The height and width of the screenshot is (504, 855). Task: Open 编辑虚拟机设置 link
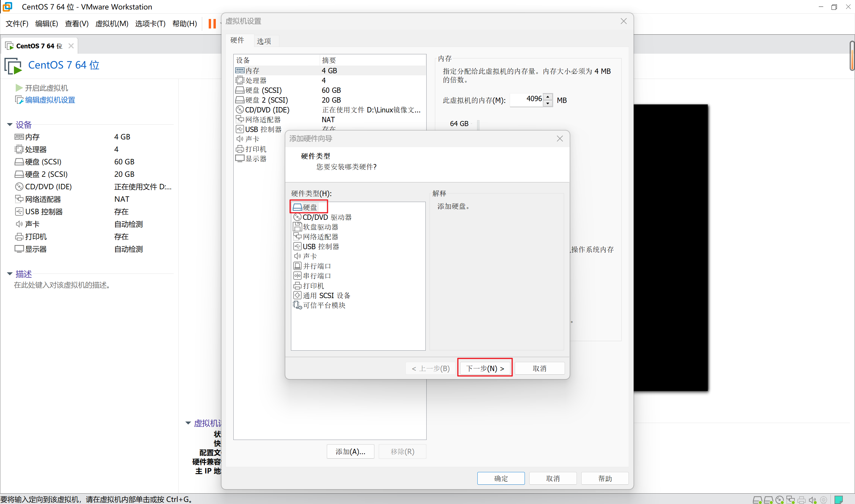(50, 100)
